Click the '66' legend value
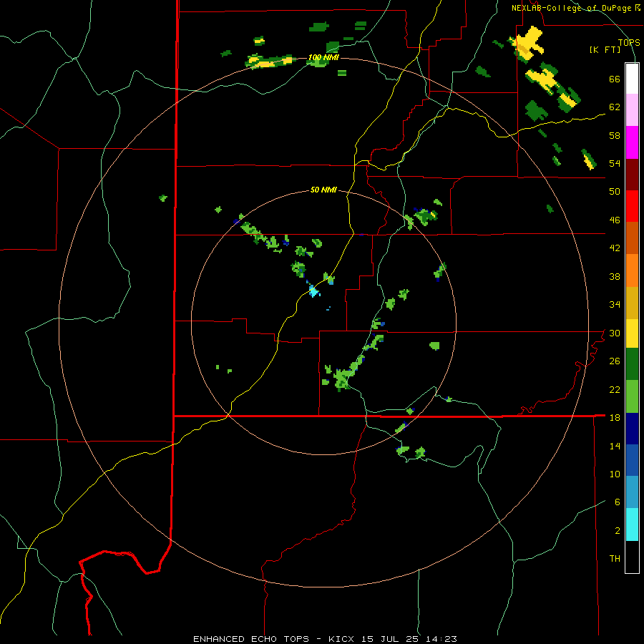The height and width of the screenshot is (644, 644). tap(615, 79)
